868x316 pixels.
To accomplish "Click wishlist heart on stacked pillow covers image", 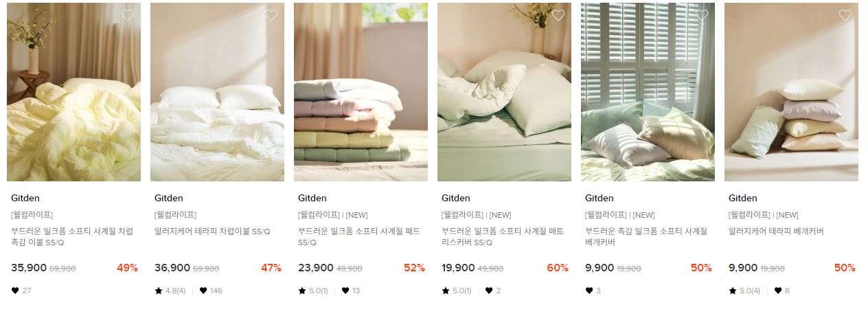I will (x=845, y=15).
